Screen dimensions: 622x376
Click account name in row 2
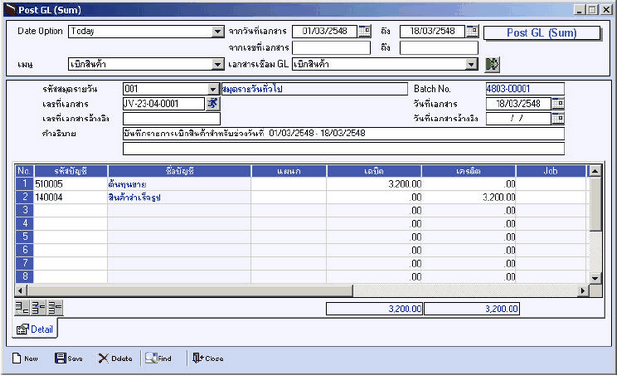click(179, 197)
